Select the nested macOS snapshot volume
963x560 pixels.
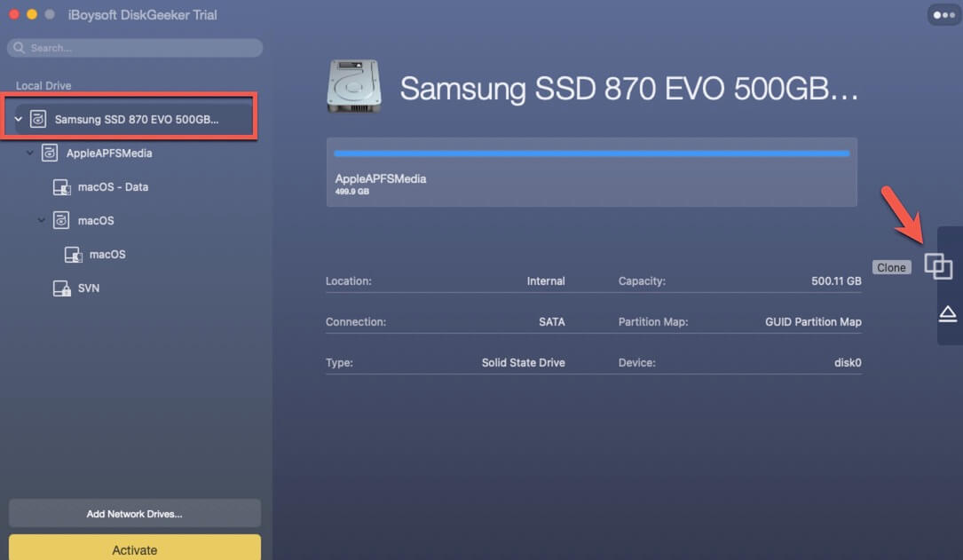coord(107,255)
